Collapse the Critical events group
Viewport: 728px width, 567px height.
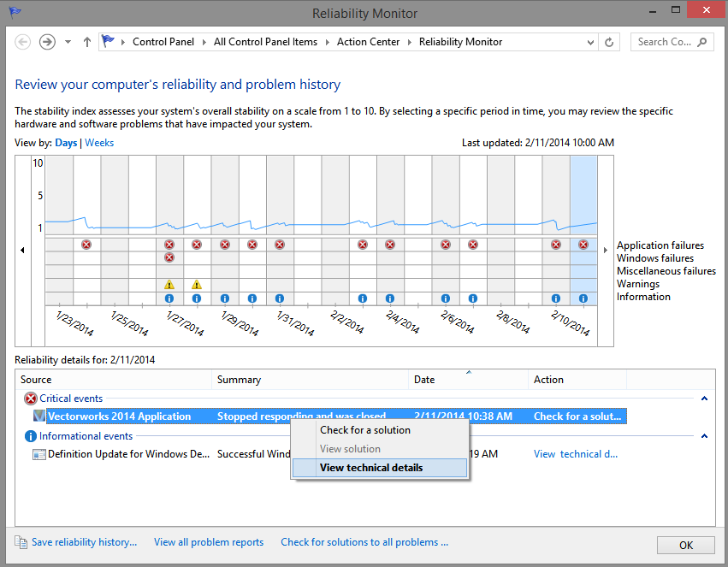point(704,399)
